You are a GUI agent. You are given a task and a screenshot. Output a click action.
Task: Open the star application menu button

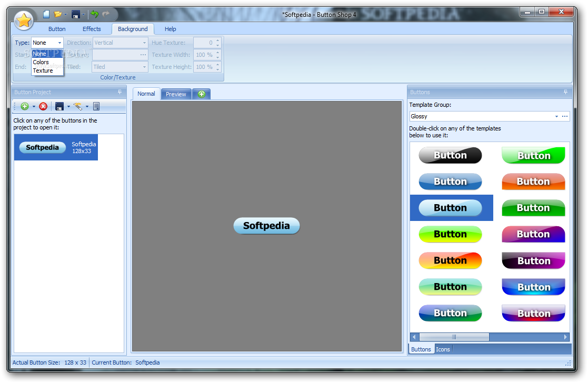pos(24,20)
